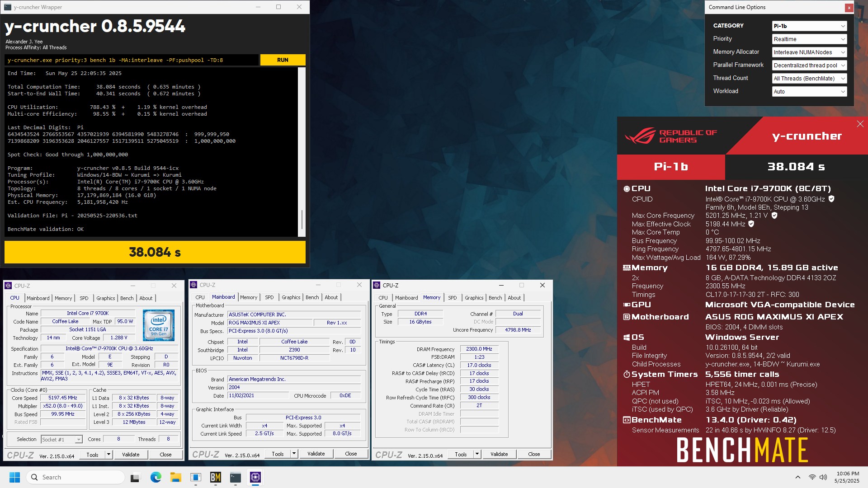Switch to Mainboard tab in left CPU-Z window
The height and width of the screenshot is (488, 868).
click(x=38, y=298)
